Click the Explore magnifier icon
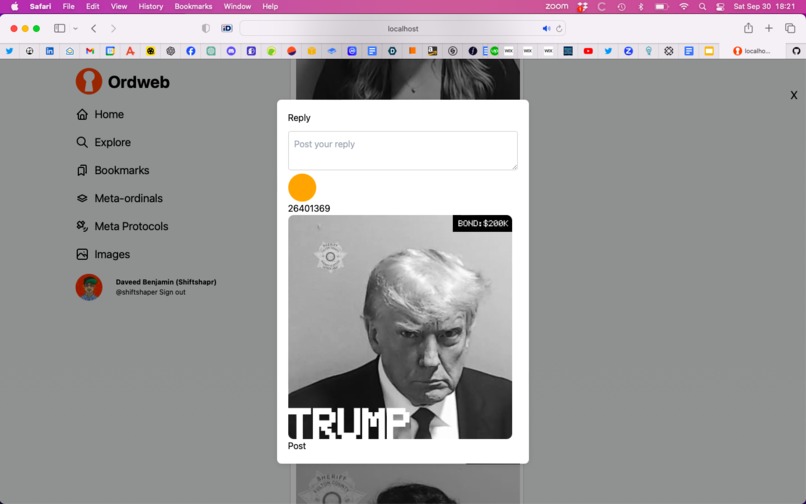The height and width of the screenshot is (504, 806). (x=82, y=142)
